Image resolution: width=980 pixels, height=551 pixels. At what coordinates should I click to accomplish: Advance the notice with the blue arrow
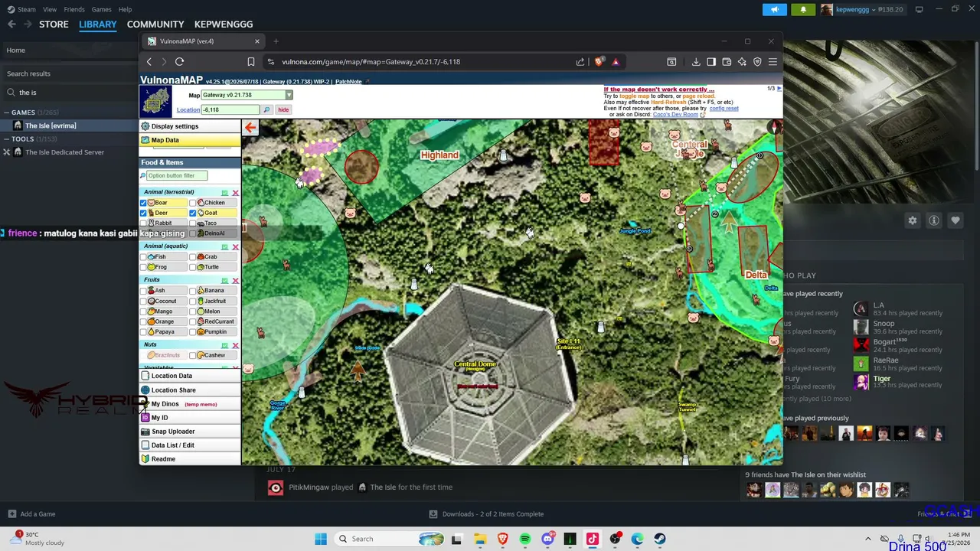779,89
